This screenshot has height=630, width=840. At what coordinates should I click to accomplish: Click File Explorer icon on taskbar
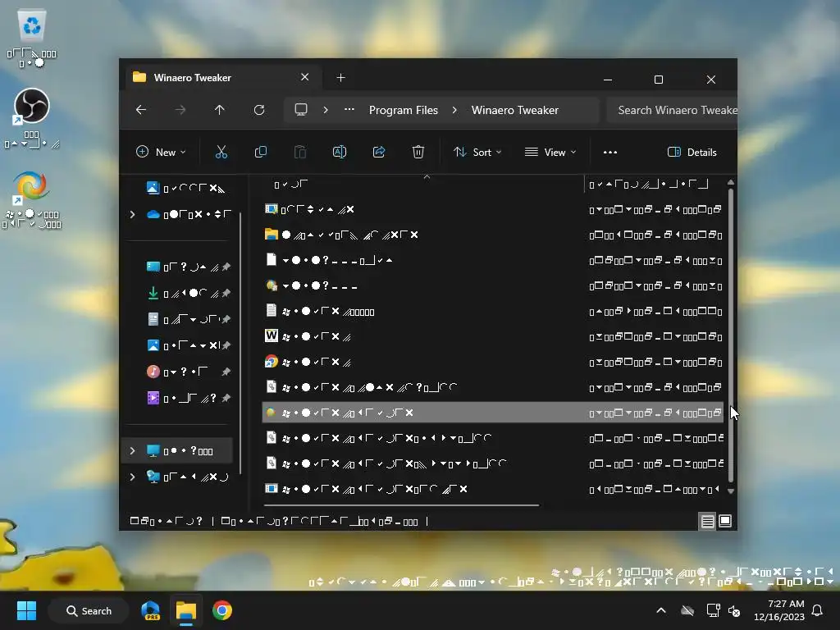coord(186,610)
